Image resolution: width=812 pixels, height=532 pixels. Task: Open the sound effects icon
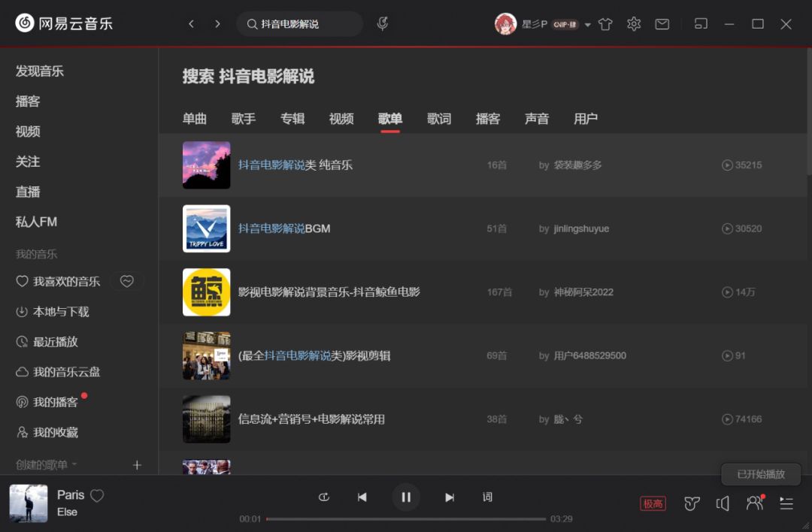pos(692,503)
